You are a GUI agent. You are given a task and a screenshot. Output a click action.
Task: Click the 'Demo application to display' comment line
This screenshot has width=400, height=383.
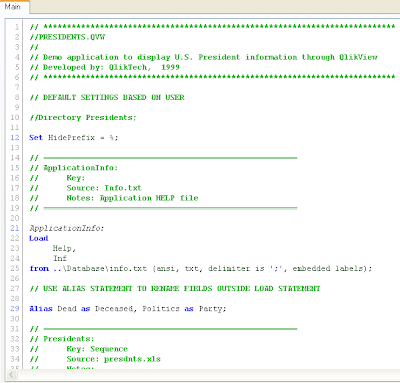[x=203, y=57]
